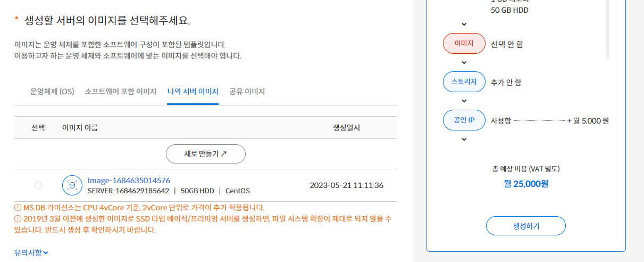Select the radio button for Image-1684635014576

click(38, 185)
